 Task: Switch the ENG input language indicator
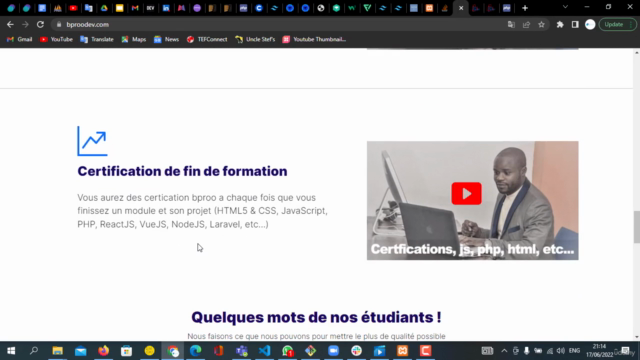coord(574,351)
